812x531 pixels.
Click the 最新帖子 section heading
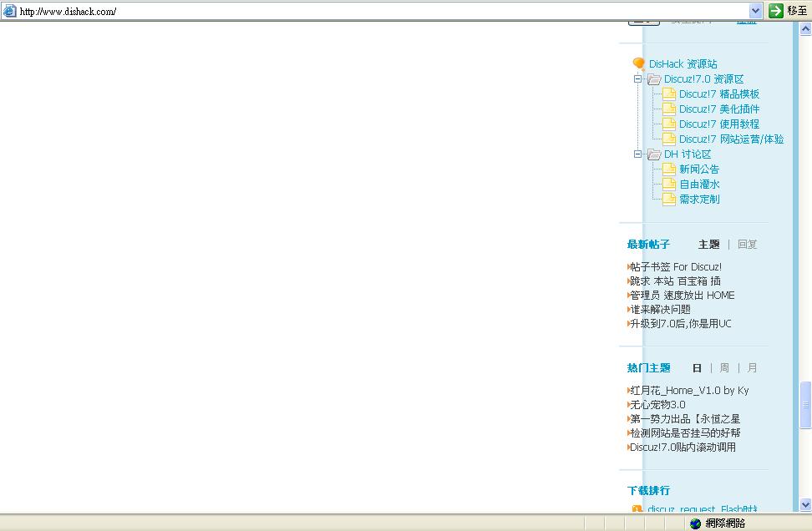tap(648, 245)
